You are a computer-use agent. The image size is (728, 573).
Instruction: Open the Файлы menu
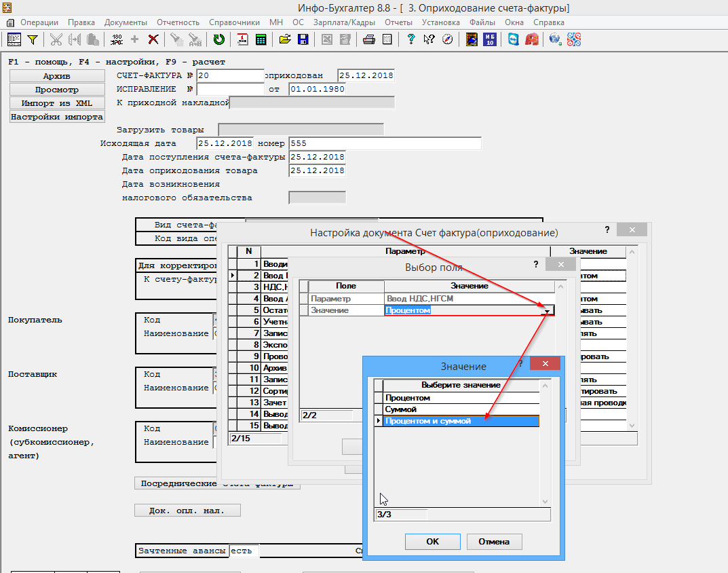tap(482, 22)
